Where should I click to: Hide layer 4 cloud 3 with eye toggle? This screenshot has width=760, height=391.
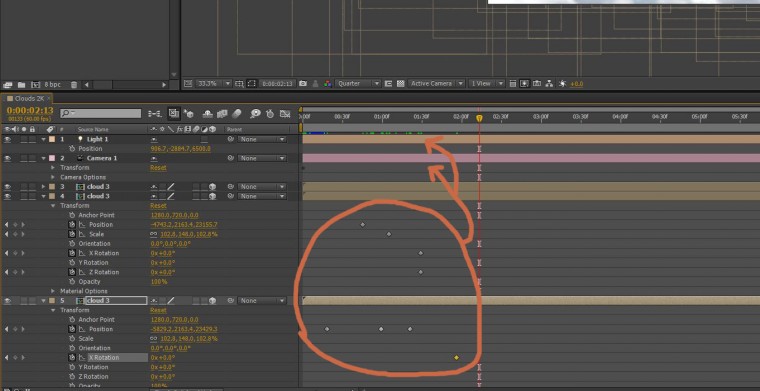click(x=8, y=196)
